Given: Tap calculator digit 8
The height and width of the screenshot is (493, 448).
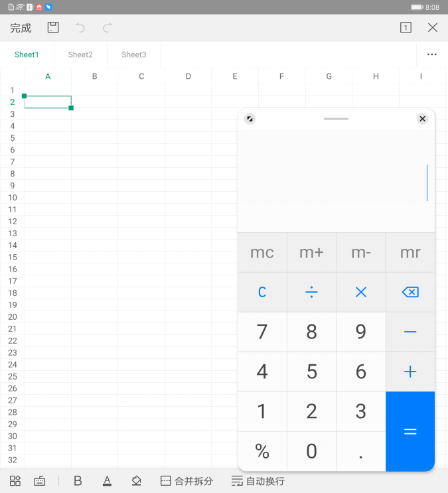Looking at the screenshot, I should [311, 332].
